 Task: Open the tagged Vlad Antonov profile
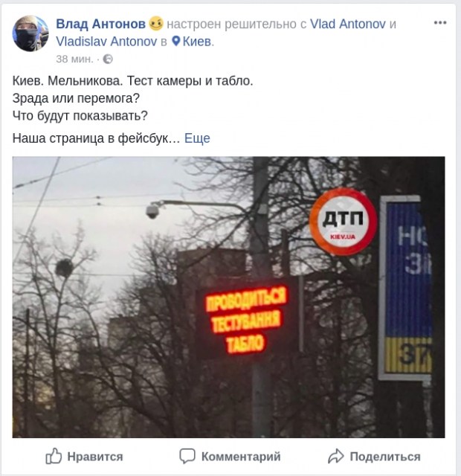click(x=348, y=24)
